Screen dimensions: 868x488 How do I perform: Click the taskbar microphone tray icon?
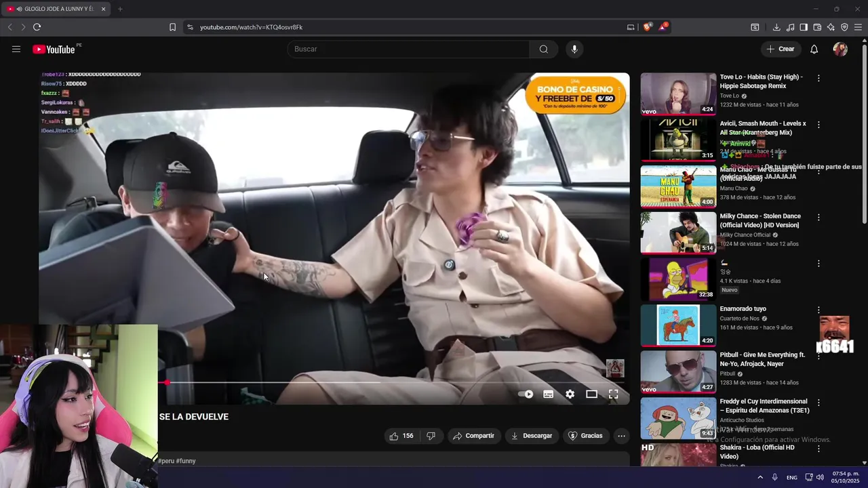coord(774,477)
